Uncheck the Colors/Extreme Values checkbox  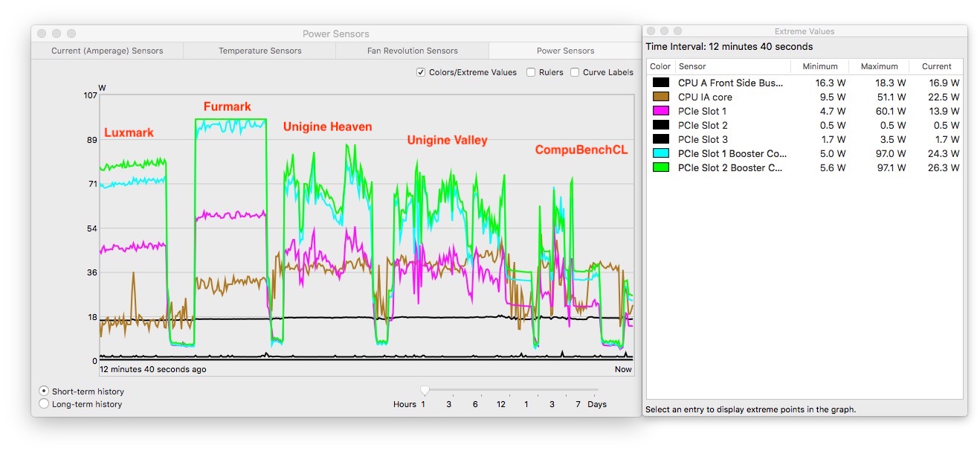[421, 72]
